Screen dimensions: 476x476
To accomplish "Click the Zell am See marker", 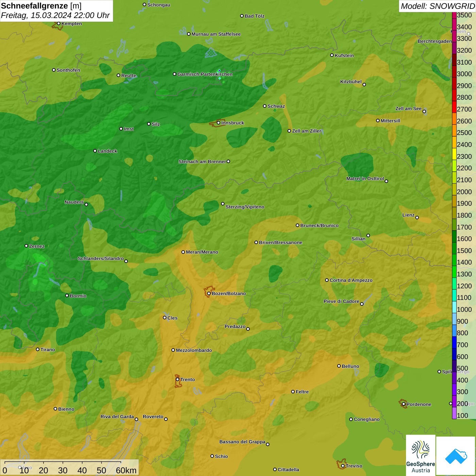I will (x=424, y=111).
